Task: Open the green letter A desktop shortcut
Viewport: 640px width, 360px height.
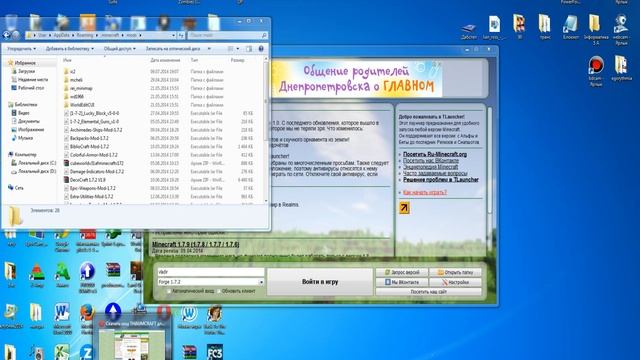Action: pos(62,271)
